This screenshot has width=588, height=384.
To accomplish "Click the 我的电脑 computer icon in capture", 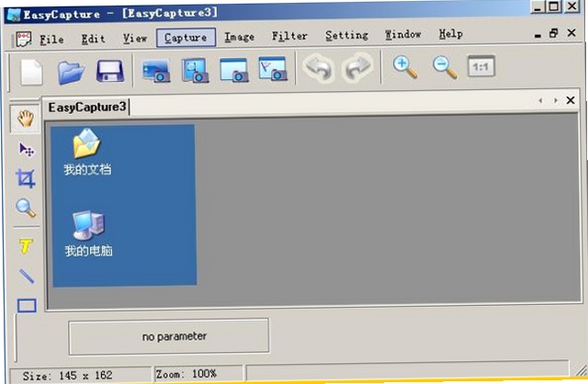I will tap(88, 225).
